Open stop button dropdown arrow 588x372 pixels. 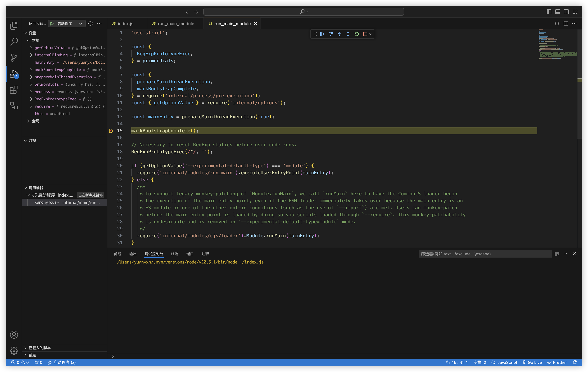pos(371,34)
